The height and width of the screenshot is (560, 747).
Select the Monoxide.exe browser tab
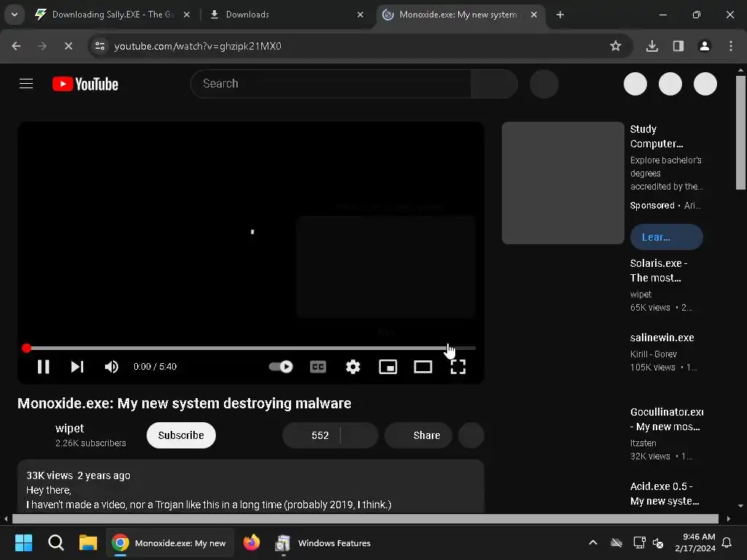(458, 15)
